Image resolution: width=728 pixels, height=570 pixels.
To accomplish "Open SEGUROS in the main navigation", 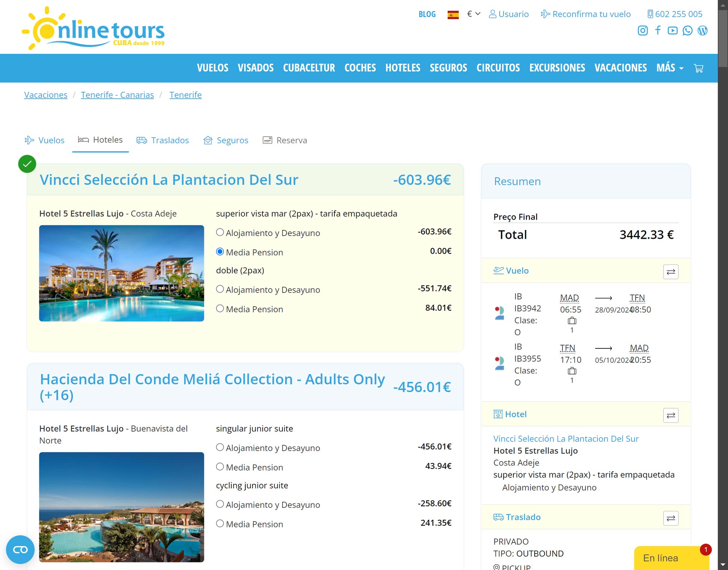I will (449, 68).
